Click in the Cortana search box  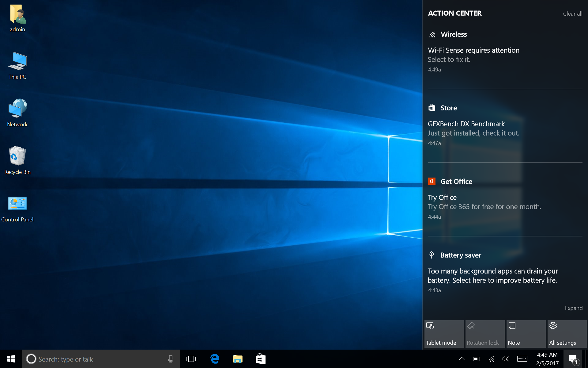[x=101, y=359]
